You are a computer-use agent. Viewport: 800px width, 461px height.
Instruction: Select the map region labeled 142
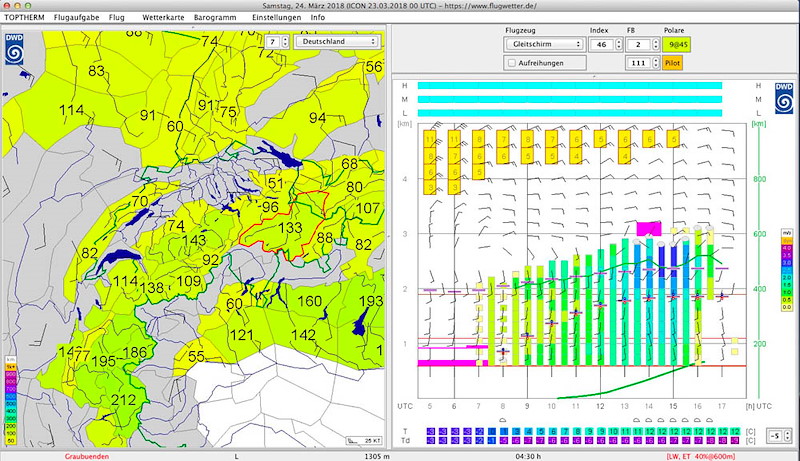[x=303, y=335]
